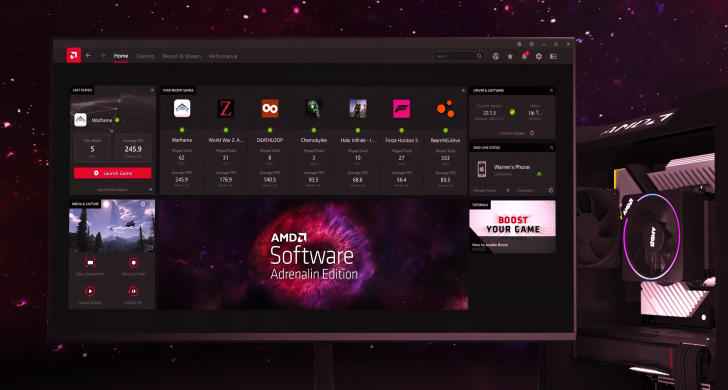
Task: Open settings gear icon
Action: 539,56
